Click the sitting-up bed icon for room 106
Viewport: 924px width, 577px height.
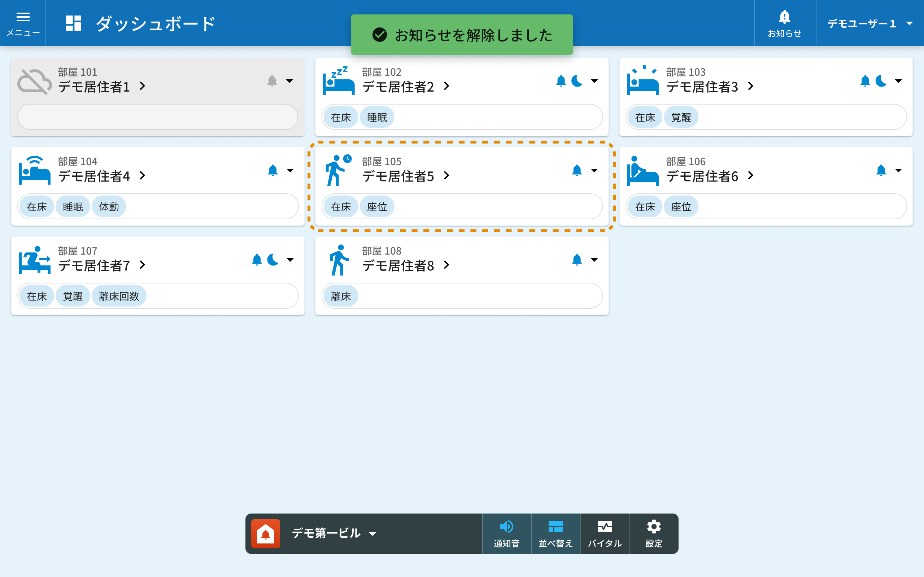[642, 170]
